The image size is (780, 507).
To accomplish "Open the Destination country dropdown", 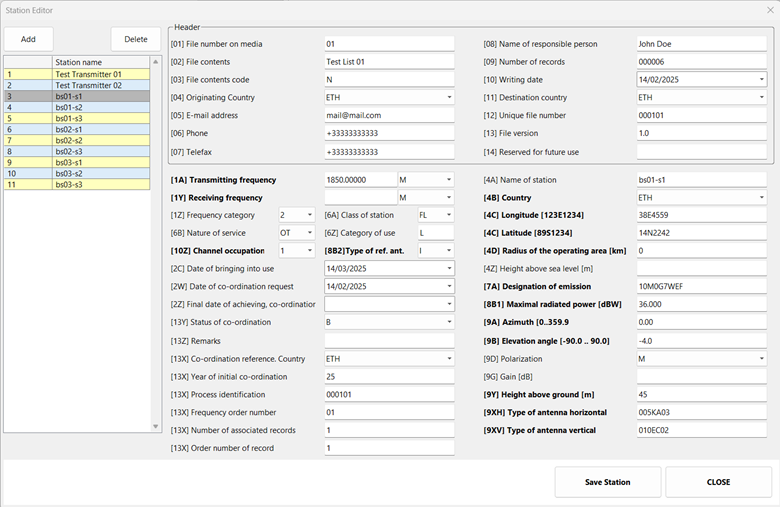I will [x=761, y=98].
